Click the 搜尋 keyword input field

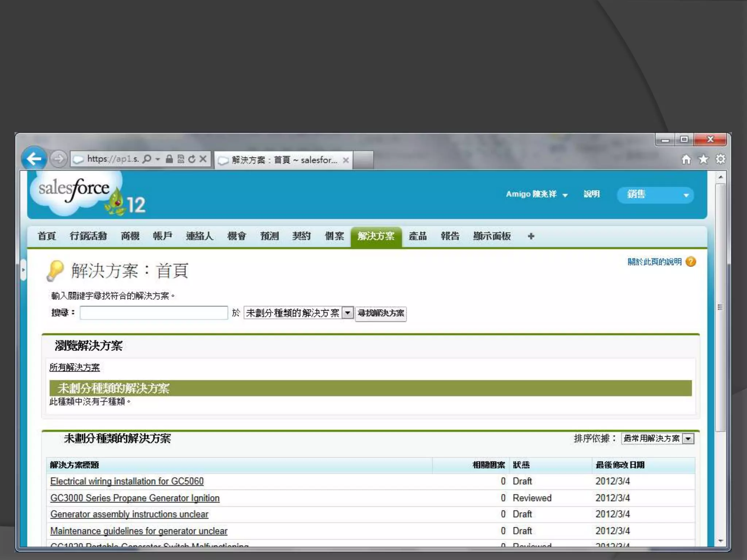tap(154, 313)
